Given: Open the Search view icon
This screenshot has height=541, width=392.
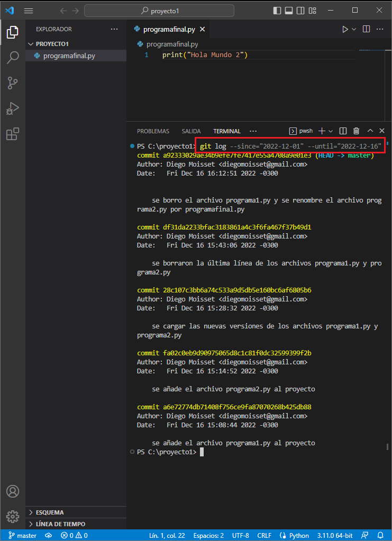Looking at the screenshot, I should [12, 57].
